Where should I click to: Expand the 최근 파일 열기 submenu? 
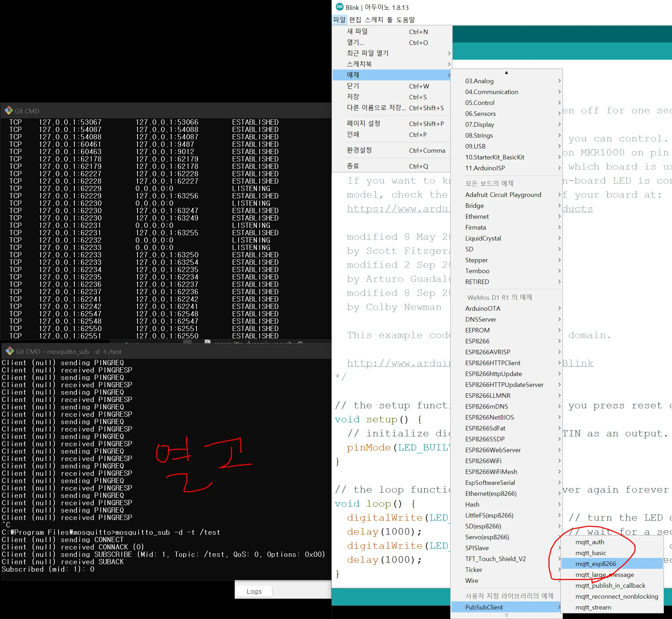pyautogui.click(x=391, y=53)
